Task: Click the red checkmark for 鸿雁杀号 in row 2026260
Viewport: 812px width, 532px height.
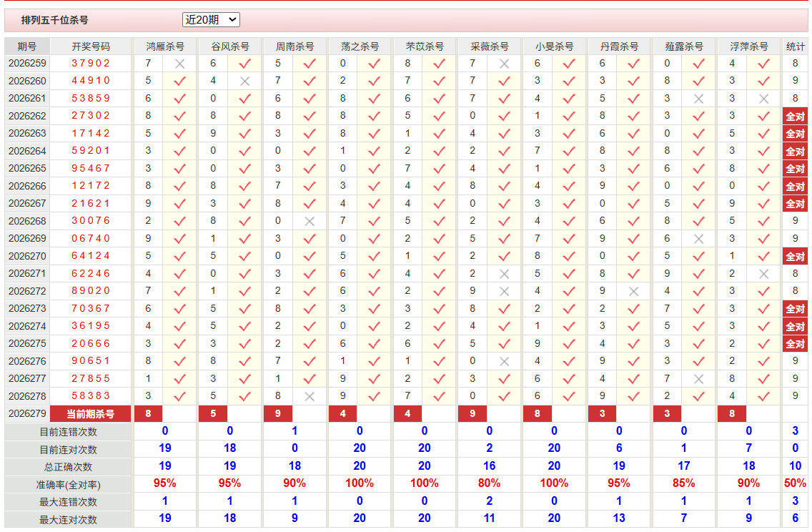Action: coord(179,82)
